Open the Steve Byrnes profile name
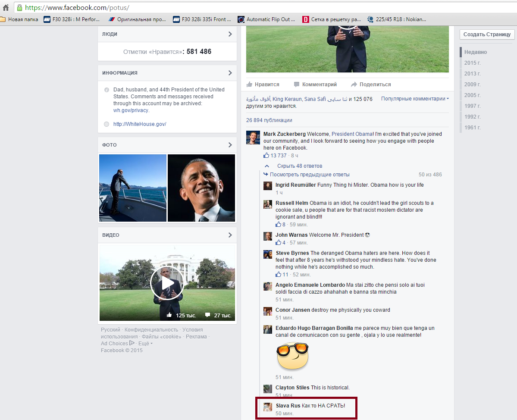Viewport: 517px width, 420px height. pyautogui.click(x=292, y=253)
